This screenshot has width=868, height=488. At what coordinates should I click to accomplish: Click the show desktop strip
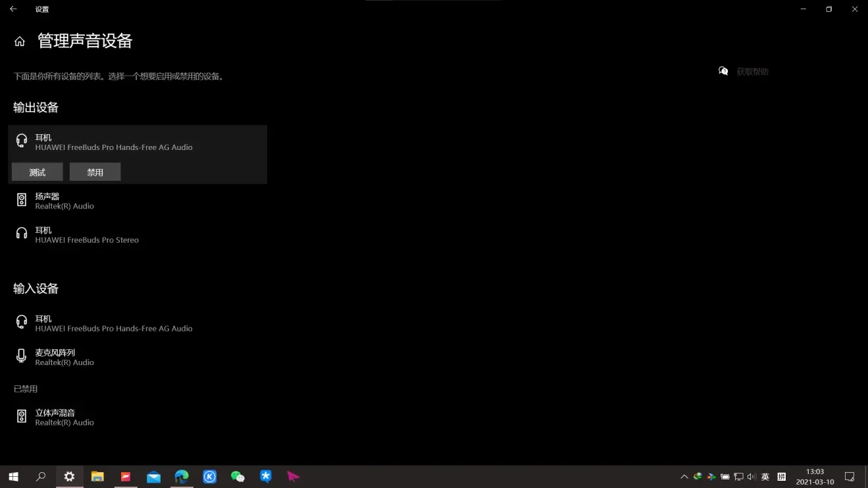coord(866,477)
